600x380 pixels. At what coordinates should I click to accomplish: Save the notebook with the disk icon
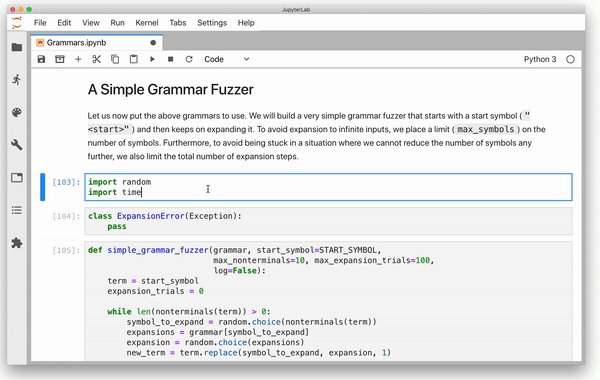point(41,59)
